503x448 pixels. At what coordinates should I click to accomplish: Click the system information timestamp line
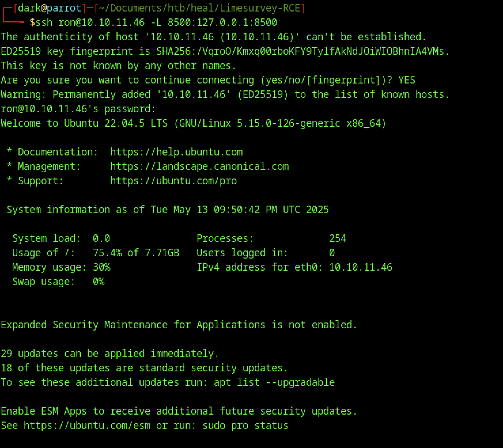(167, 210)
